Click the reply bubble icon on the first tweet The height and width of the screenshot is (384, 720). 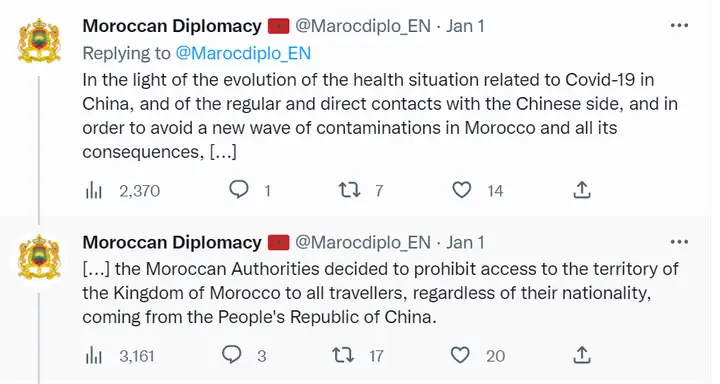pyautogui.click(x=239, y=189)
